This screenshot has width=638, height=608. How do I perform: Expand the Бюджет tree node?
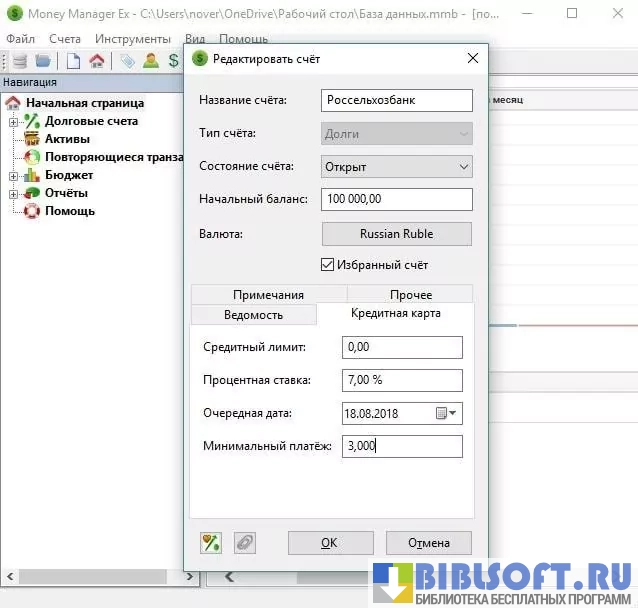coord(14,175)
